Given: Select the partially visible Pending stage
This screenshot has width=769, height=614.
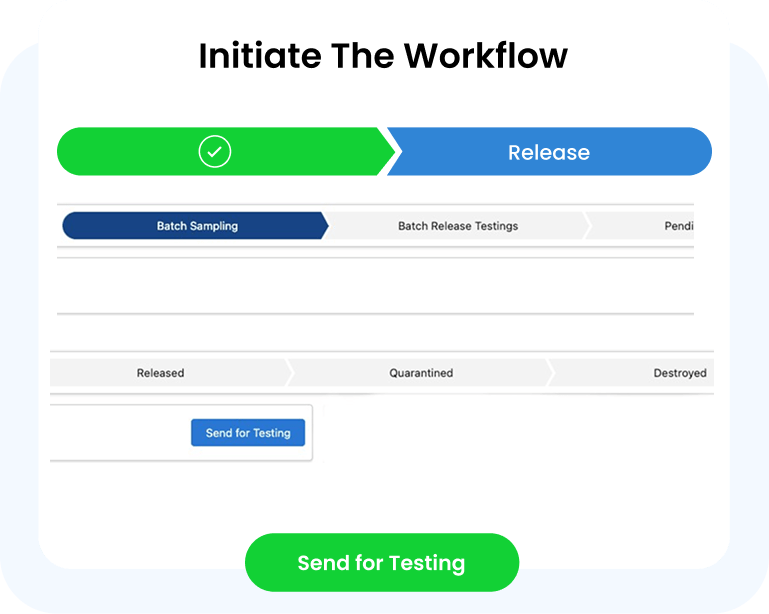Looking at the screenshot, I should pyautogui.click(x=678, y=226).
